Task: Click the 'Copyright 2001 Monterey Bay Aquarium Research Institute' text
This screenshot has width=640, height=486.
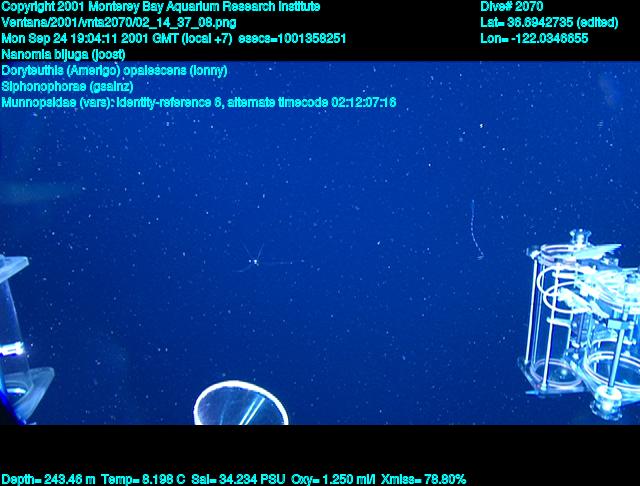Action: [x=161, y=7]
